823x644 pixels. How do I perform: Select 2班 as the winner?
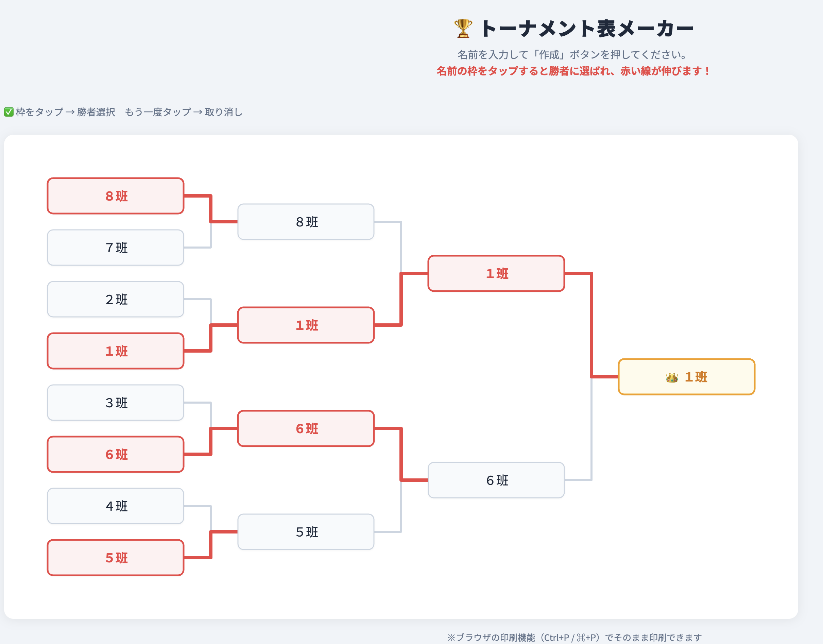pyautogui.click(x=115, y=299)
